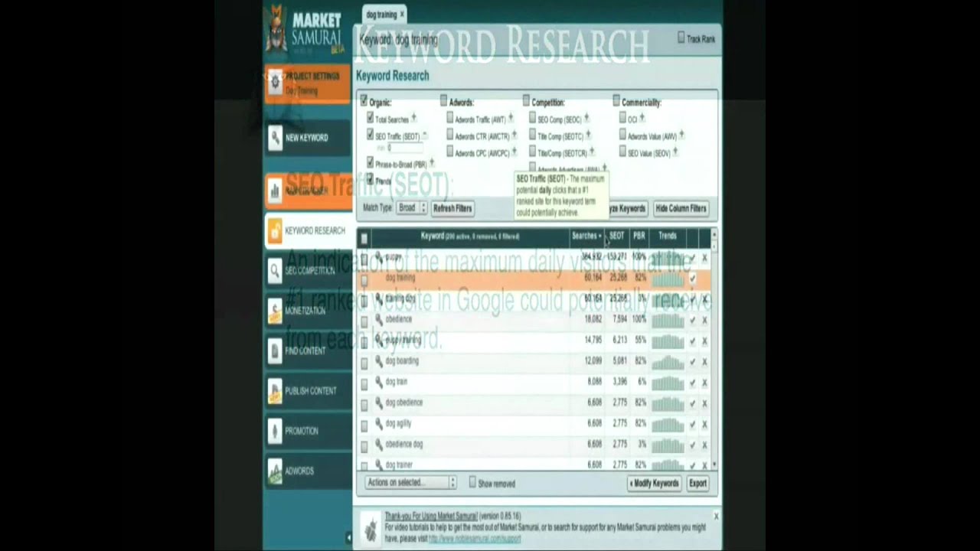This screenshot has width=980, height=551.
Task: Click info icon next to Phrase-to-Broad (PBR)
Action: click(432, 163)
